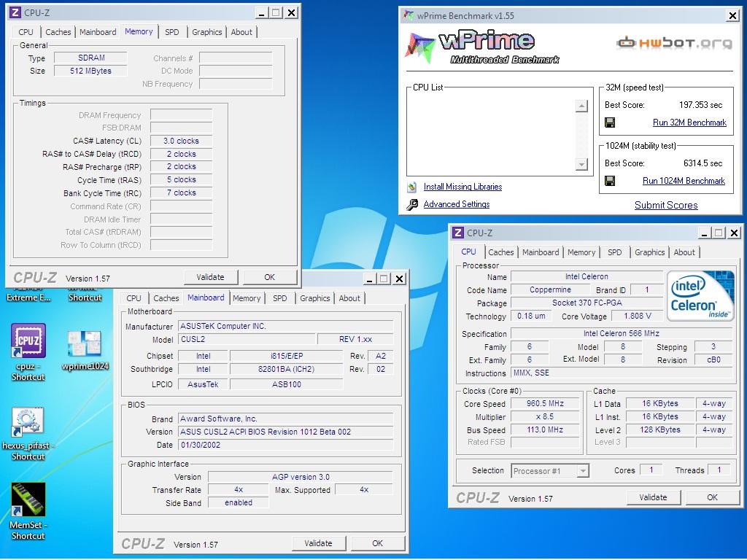The image size is (747, 560).
Task: Open Memory tab in the Celeron CPU-Z window
Action: coord(581,252)
